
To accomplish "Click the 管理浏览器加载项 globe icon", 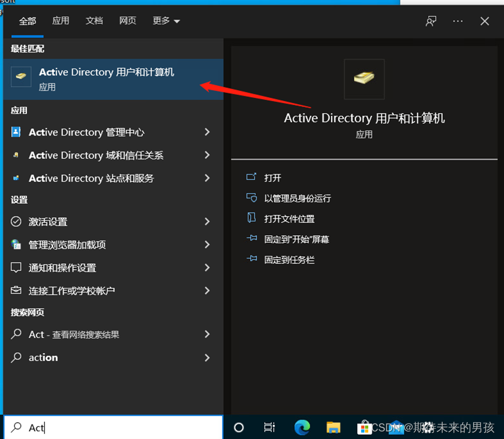I will tap(16, 245).
